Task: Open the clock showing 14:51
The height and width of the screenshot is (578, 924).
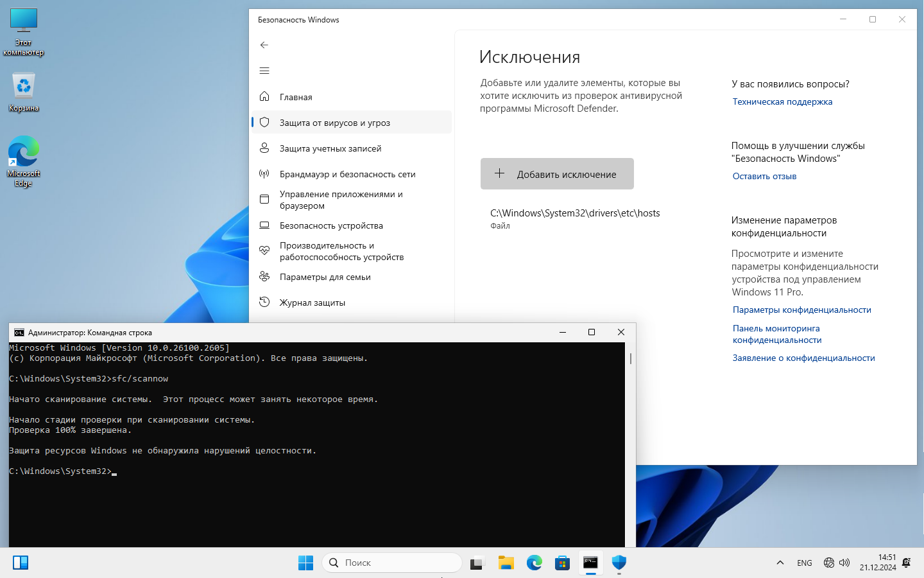Action: [x=878, y=563]
